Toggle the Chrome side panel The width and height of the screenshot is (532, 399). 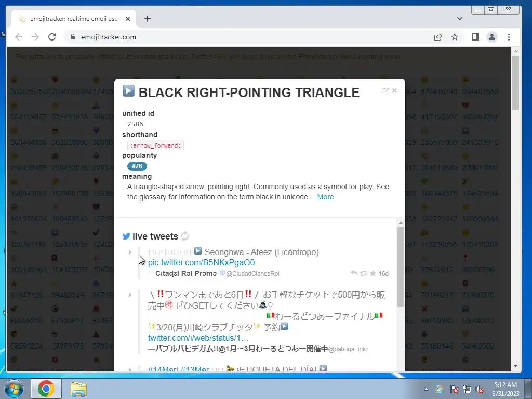pyautogui.click(x=475, y=37)
